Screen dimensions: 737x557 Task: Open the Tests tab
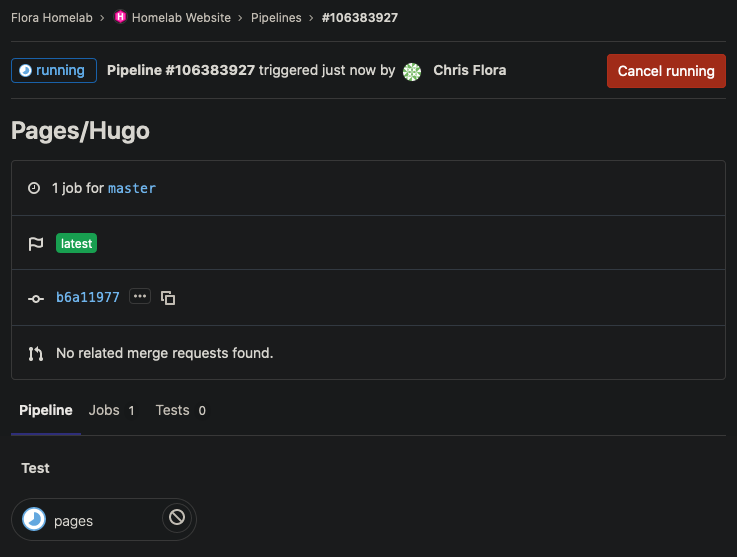coord(180,410)
